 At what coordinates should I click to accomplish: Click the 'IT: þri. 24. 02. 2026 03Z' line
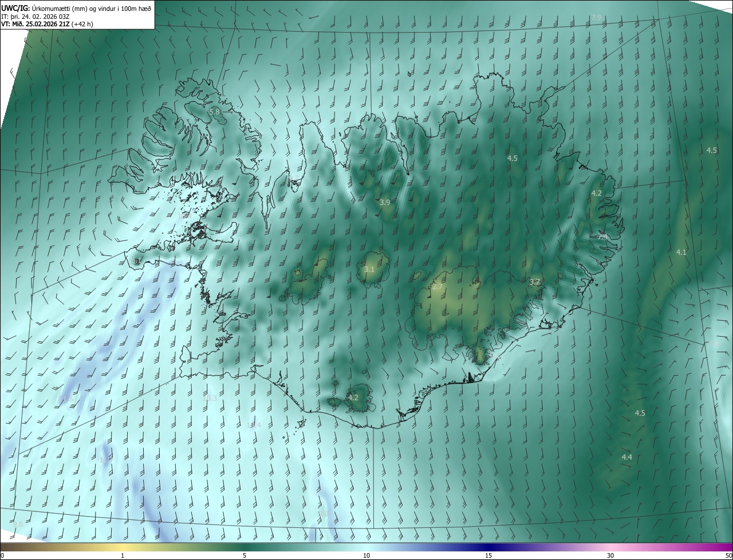35,16
